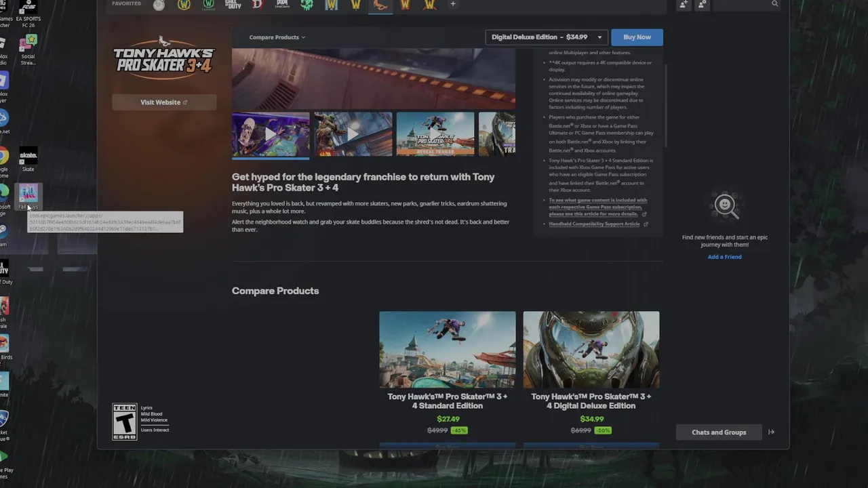Select the Battle.net desktop icon

[x=3, y=122]
